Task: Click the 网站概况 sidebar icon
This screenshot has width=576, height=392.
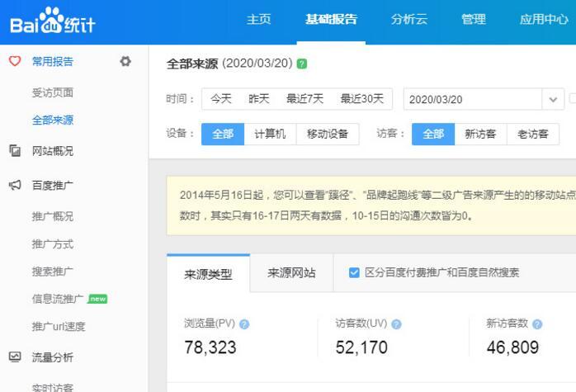Action: click(x=15, y=151)
